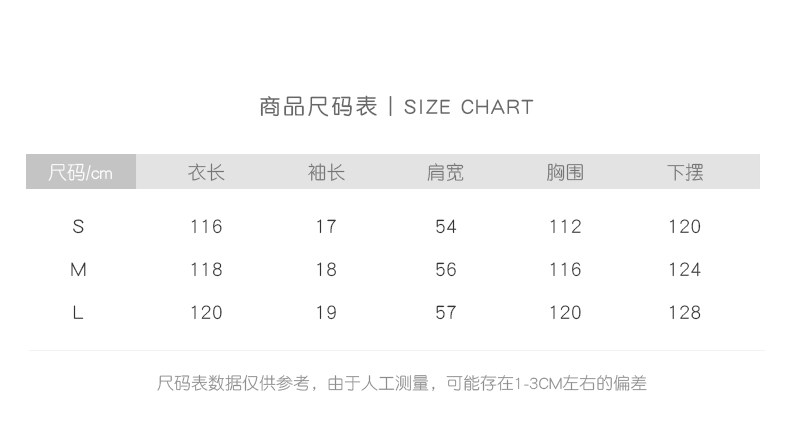Select hem value 124 for size M
This screenshot has width=790, height=429.
[x=685, y=270]
